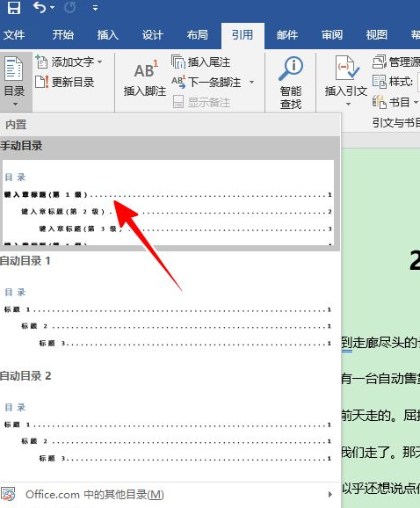Select the 自动目录 2 preview thumbnail
Viewport: 420px width, 508px height.
pyautogui.click(x=168, y=432)
